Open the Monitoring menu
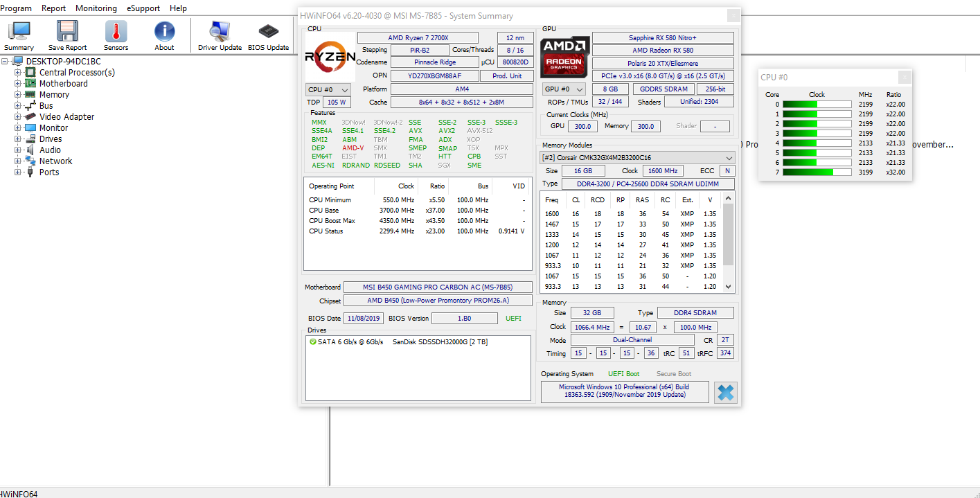 point(96,8)
